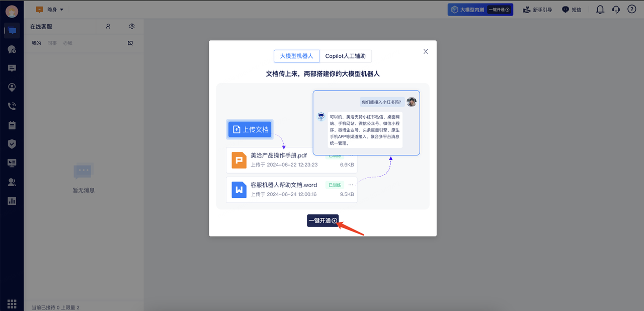Open the 短信 SMS link
Image resolution: width=644 pixels, height=311 pixels.
(572, 10)
